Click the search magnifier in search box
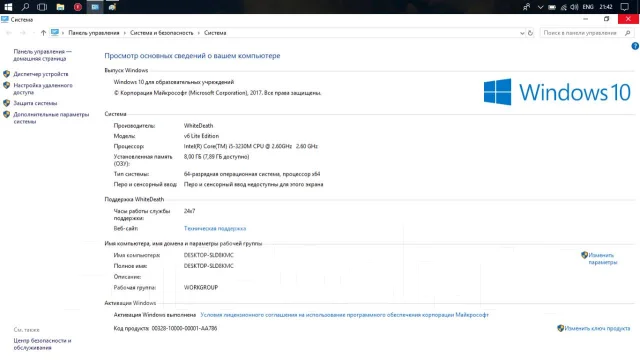The width and height of the screenshot is (640, 360). (628, 33)
